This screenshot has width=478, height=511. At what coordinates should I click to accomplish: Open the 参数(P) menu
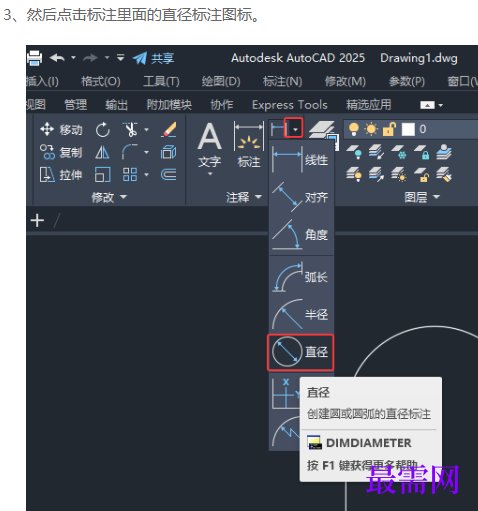tap(407, 81)
